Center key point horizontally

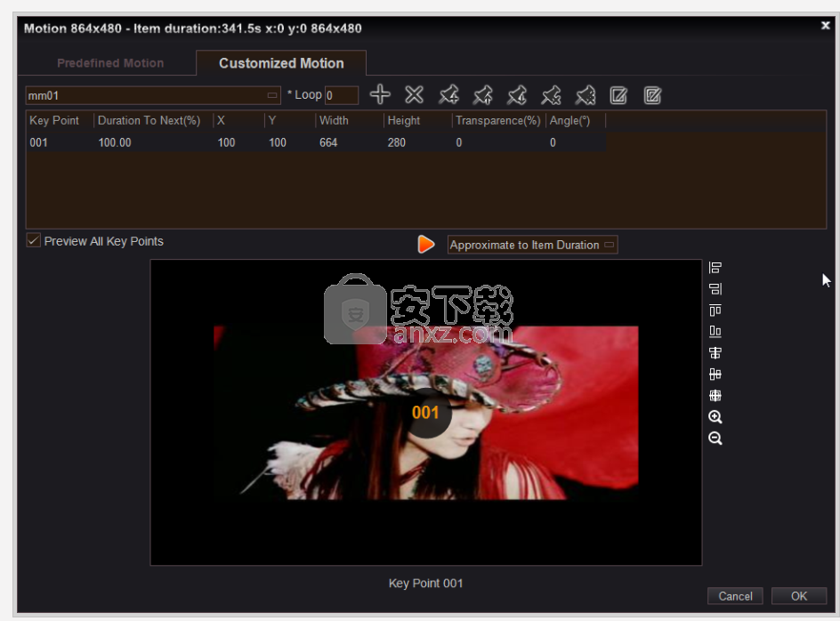715,352
